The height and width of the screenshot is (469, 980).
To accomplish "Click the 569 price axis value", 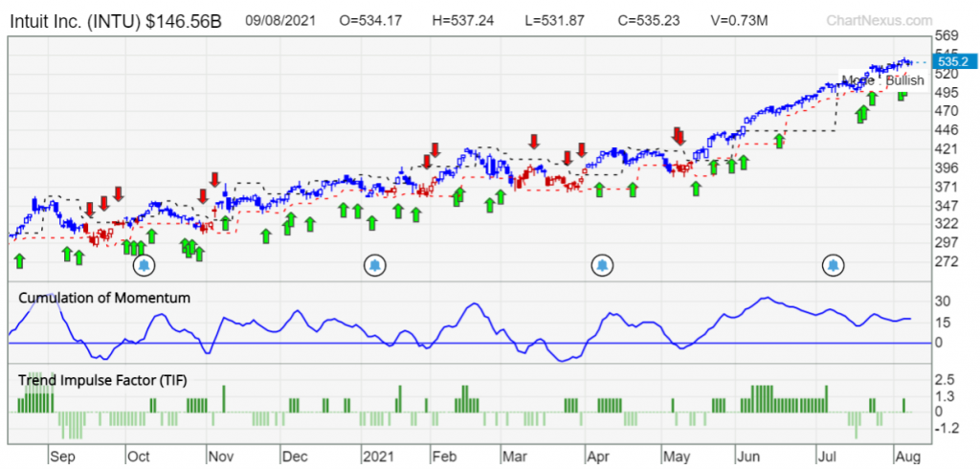I will pyautogui.click(x=945, y=37).
